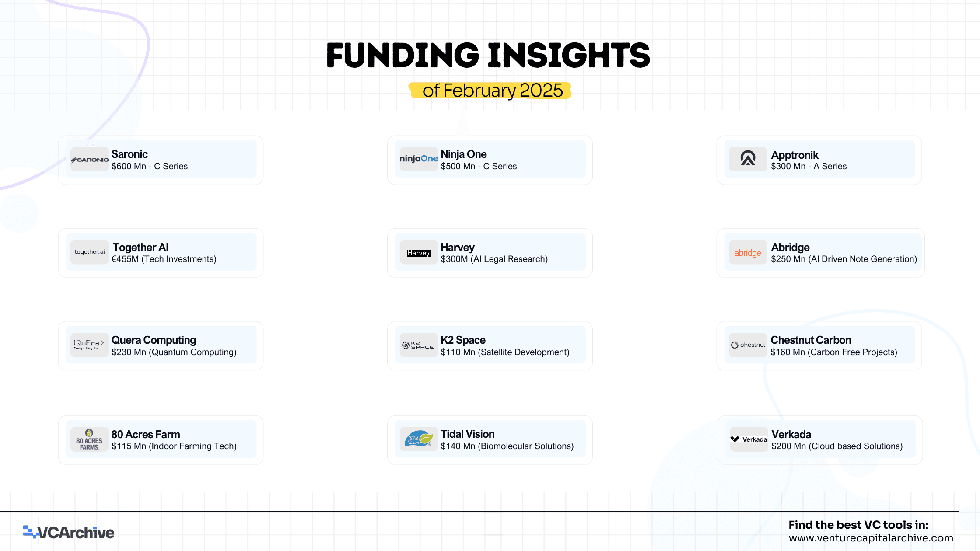
Task: Click the K2 Space logo icon
Action: pyautogui.click(x=418, y=345)
